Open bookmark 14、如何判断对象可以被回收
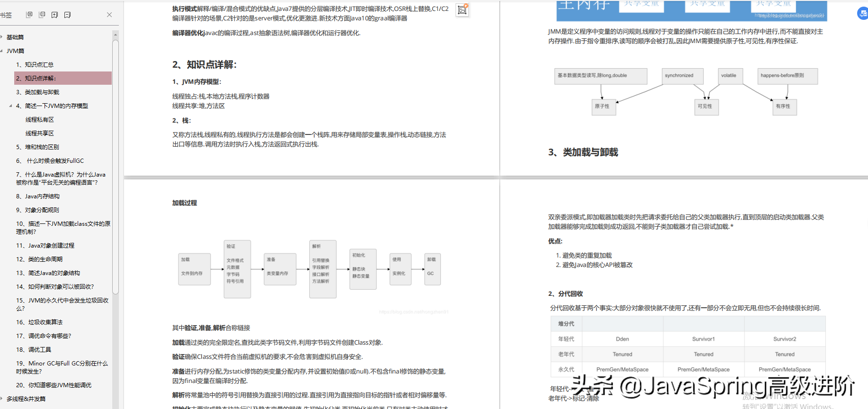This screenshot has height=409, width=868. pos(55,286)
